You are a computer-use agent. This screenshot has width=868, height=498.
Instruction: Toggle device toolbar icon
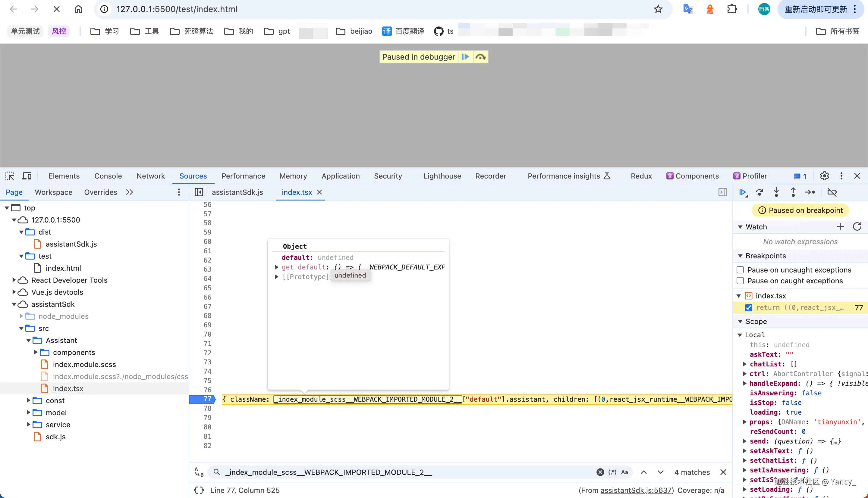[x=27, y=176]
